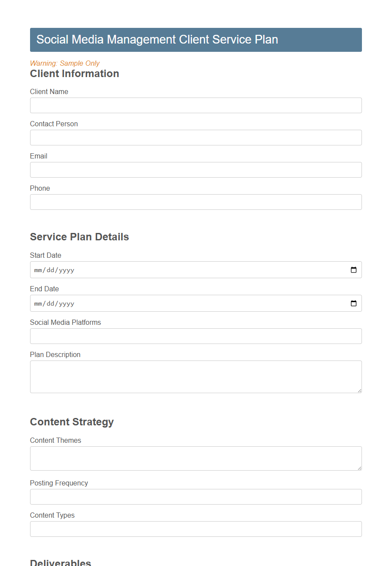392x566 pixels.
Task: Select the End Date text entry area
Action: (x=131, y=303)
